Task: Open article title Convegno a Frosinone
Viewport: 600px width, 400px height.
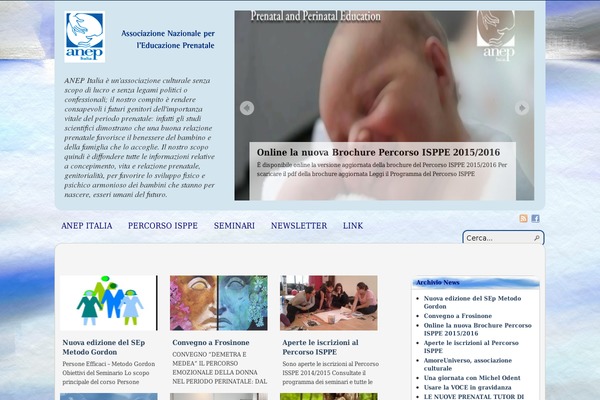Action: click(x=211, y=343)
